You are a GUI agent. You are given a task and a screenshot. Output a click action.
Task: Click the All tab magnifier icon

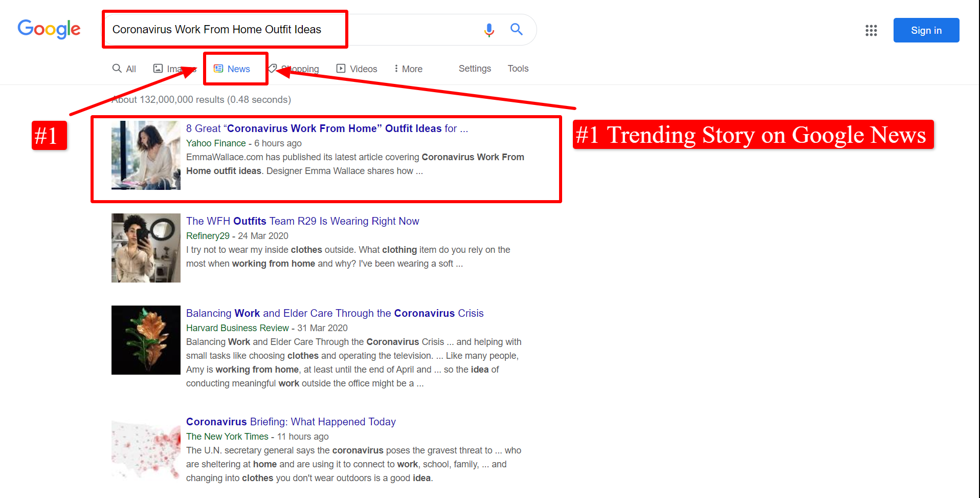click(x=117, y=68)
